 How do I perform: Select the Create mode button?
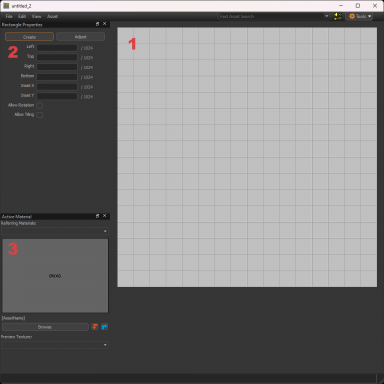(29, 37)
